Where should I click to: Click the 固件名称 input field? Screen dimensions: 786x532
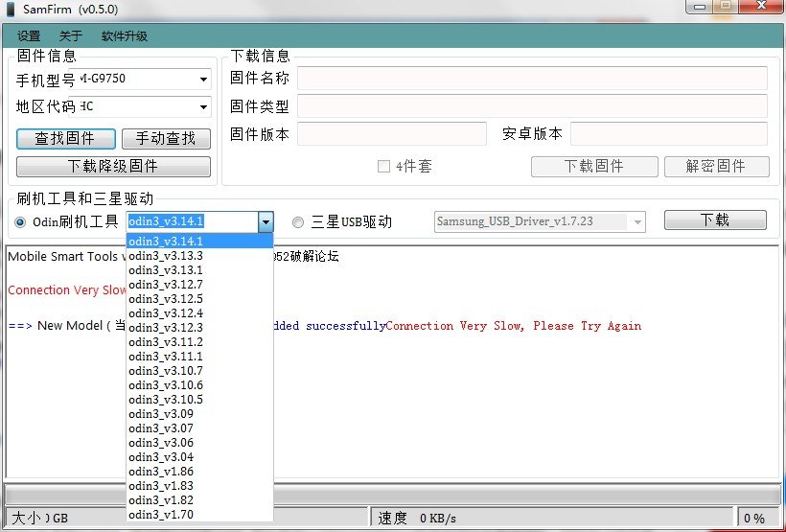coord(532,79)
